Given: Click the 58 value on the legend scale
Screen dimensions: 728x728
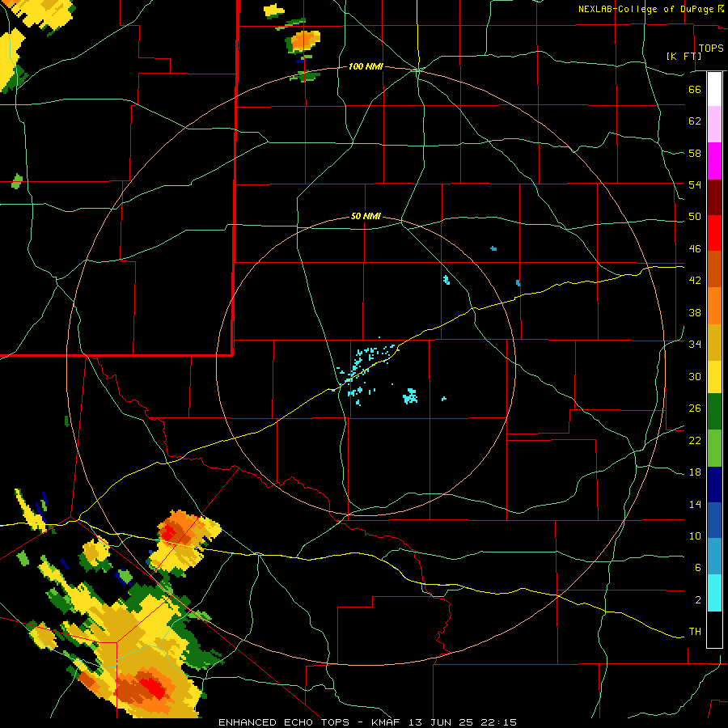Looking at the screenshot, I should click(695, 153).
